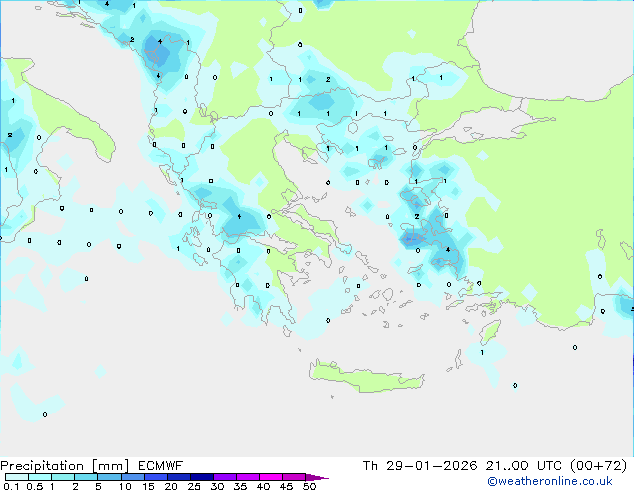Viewport: 634px width, 490px height.
Task: Click the 25 to 30 mm dark blue swatch
Action: [202, 477]
